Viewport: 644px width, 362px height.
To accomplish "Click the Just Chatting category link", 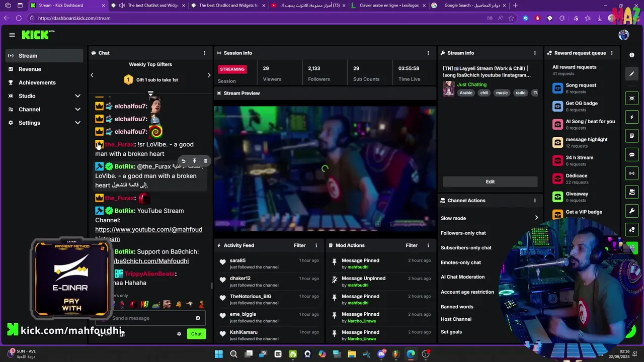I will [x=471, y=84].
